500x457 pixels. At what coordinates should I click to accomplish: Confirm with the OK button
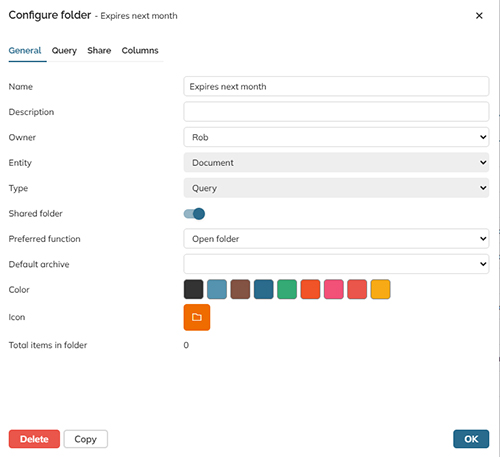click(471, 439)
